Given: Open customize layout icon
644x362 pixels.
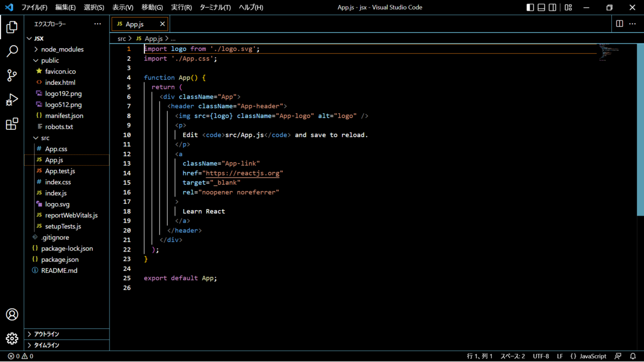Looking at the screenshot, I should (568, 8).
